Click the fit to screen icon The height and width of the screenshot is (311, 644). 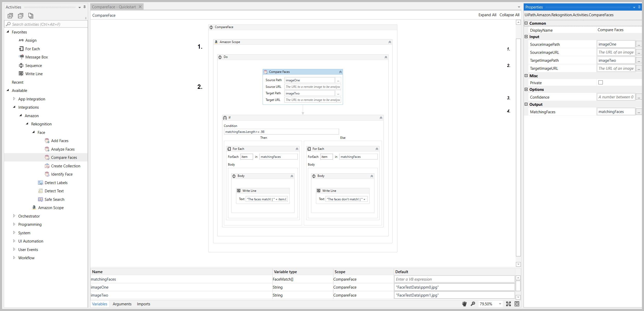pyautogui.click(x=508, y=304)
